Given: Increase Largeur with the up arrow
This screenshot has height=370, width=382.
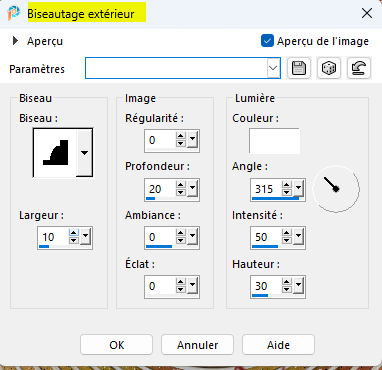Looking at the screenshot, I should (74, 233).
